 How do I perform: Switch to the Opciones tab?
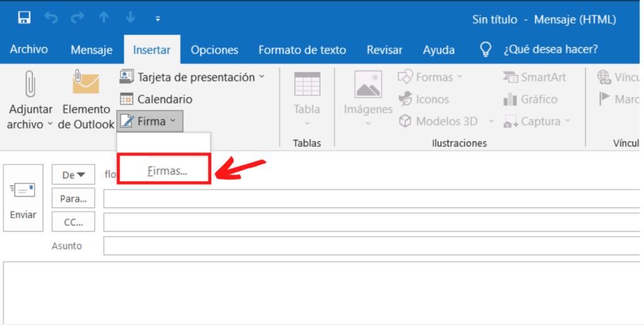pos(214,50)
